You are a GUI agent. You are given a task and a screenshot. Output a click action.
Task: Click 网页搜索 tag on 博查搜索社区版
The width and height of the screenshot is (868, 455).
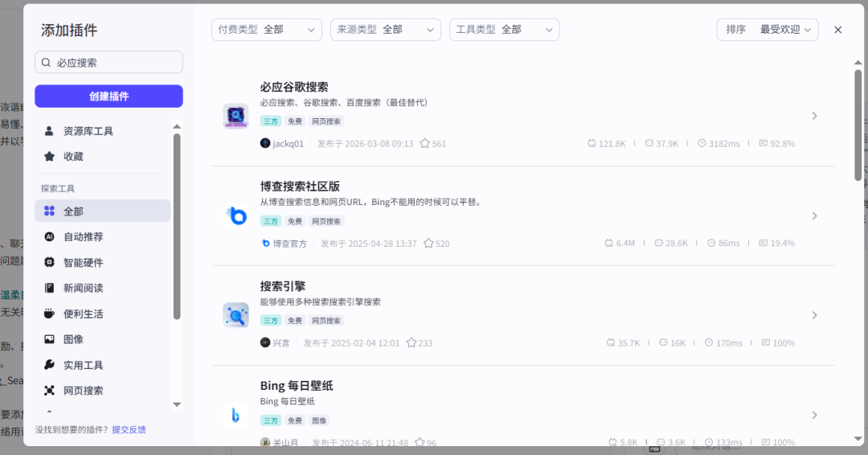pos(326,221)
